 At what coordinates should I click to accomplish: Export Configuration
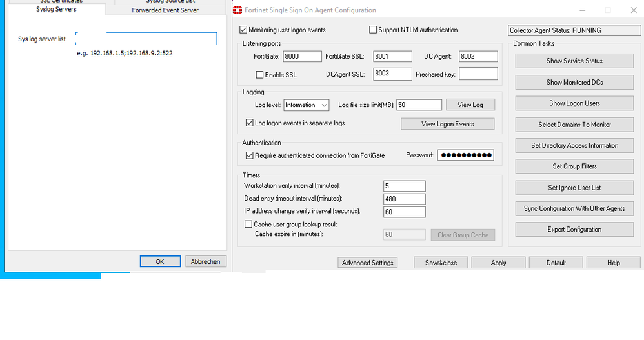574,230
